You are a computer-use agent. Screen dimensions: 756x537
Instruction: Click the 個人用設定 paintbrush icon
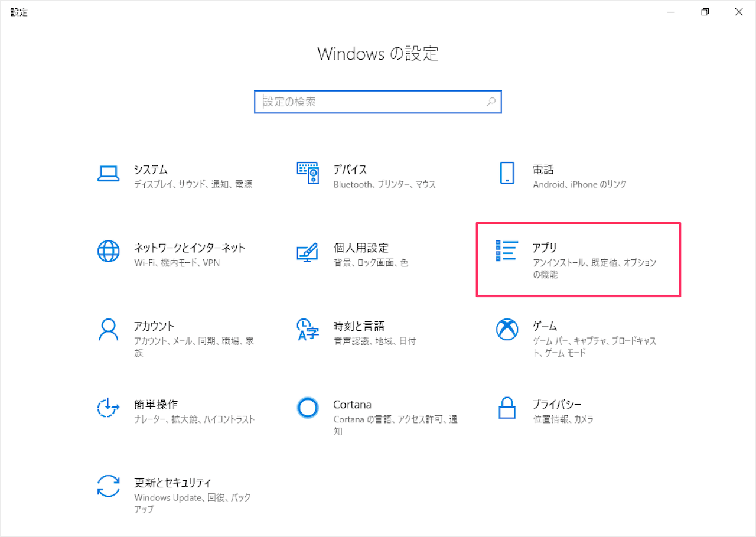pyautogui.click(x=307, y=252)
